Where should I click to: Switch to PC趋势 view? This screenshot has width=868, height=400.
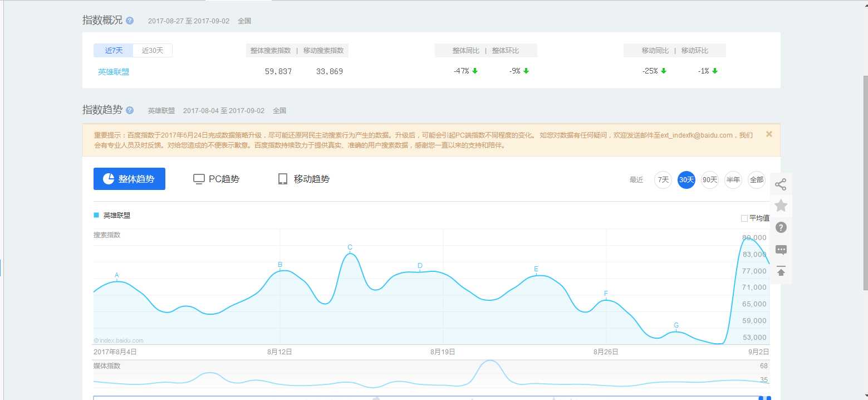coord(217,179)
